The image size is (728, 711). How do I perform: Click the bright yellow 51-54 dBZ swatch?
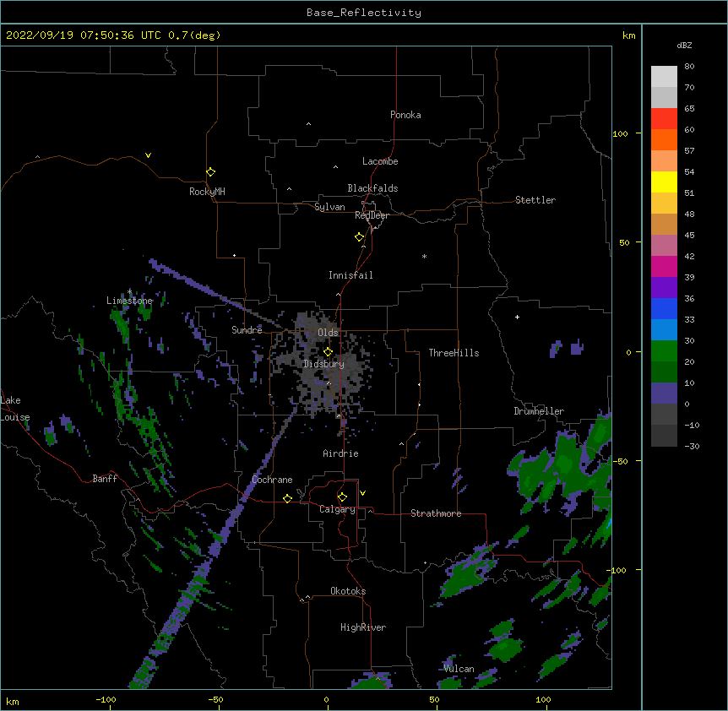(664, 182)
